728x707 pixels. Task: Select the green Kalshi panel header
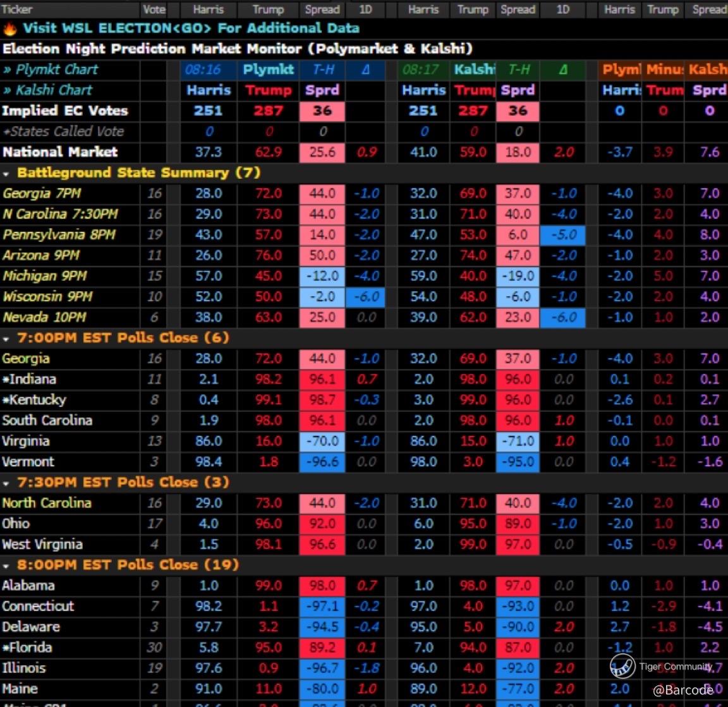click(474, 69)
